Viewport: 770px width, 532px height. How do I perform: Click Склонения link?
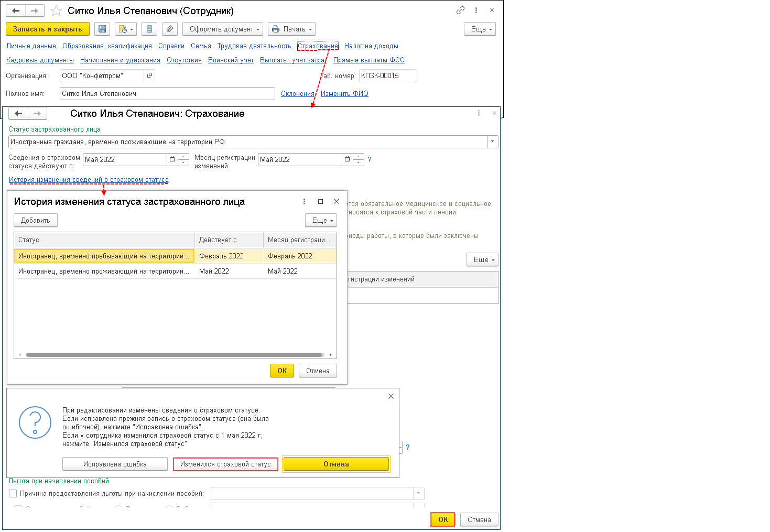(x=297, y=94)
